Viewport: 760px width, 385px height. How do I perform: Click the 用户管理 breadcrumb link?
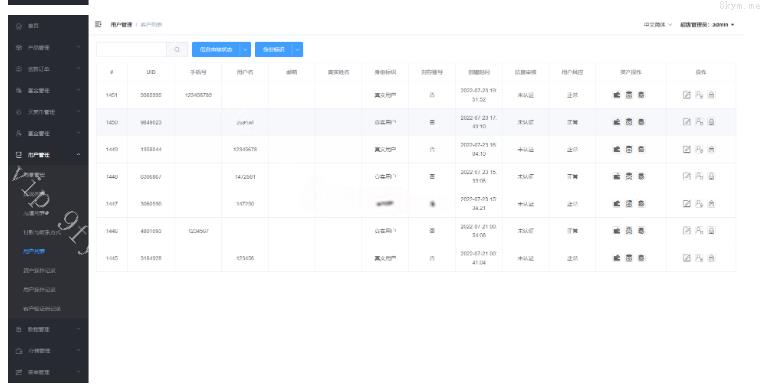tap(121, 24)
